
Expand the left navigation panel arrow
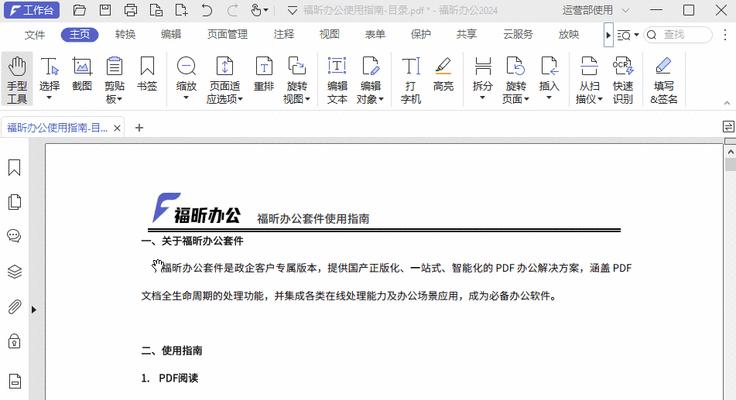click(33, 309)
